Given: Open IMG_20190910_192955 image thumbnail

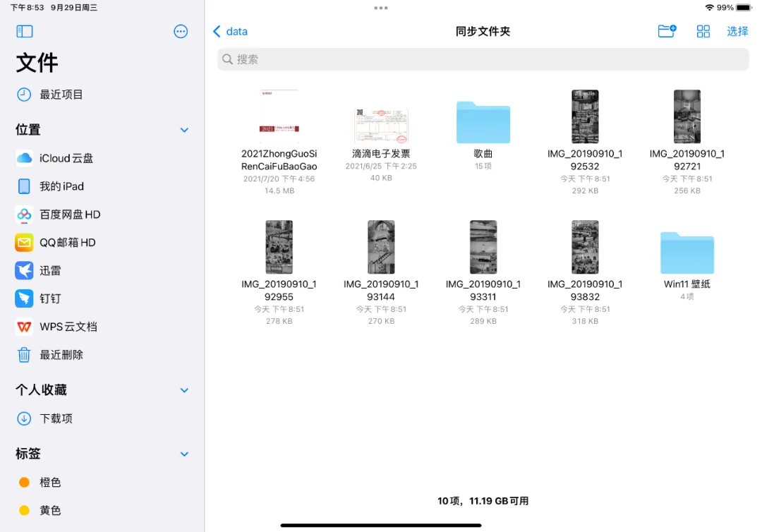Looking at the screenshot, I should click(279, 247).
